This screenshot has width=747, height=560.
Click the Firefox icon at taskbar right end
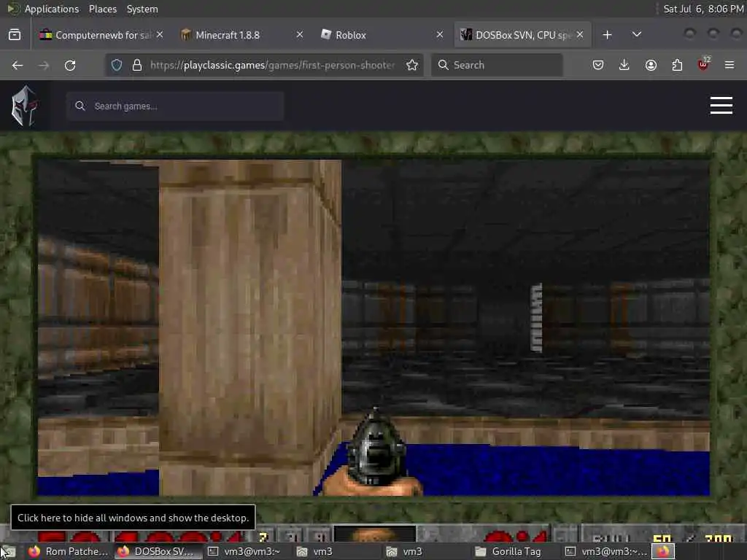point(664,551)
